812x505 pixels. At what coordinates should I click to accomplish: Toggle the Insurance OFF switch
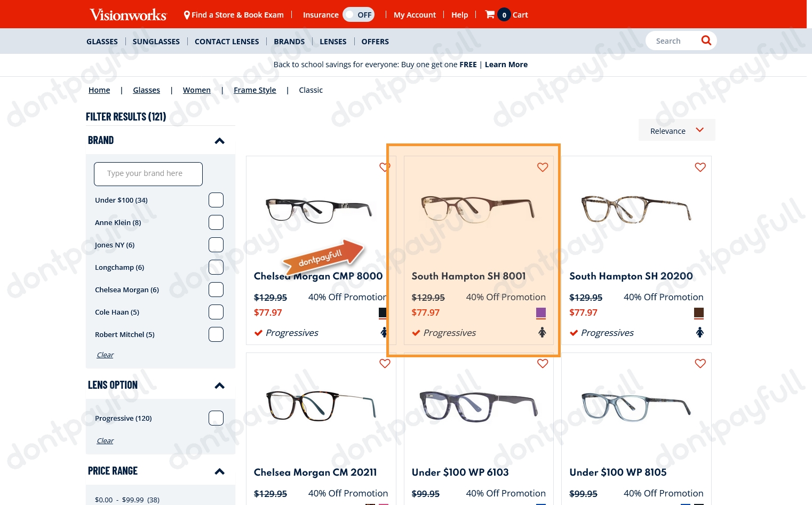click(x=359, y=15)
